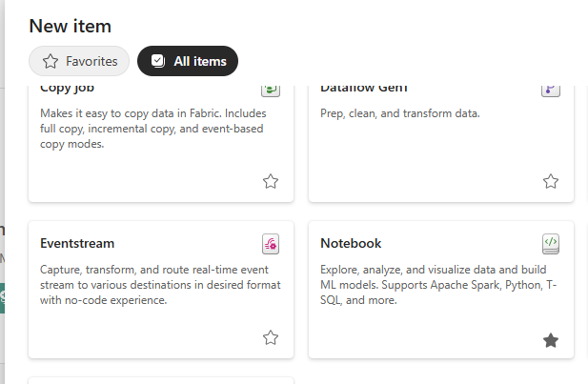Click the Notebook code icon
Screen dimensions: 588x384
point(550,244)
